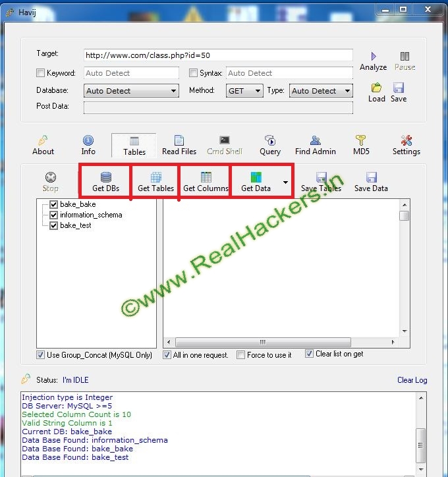Screen dimensions: 448x477
Task: Toggle Use Group_Concat (MySQL Only)
Action: [40, 354]
